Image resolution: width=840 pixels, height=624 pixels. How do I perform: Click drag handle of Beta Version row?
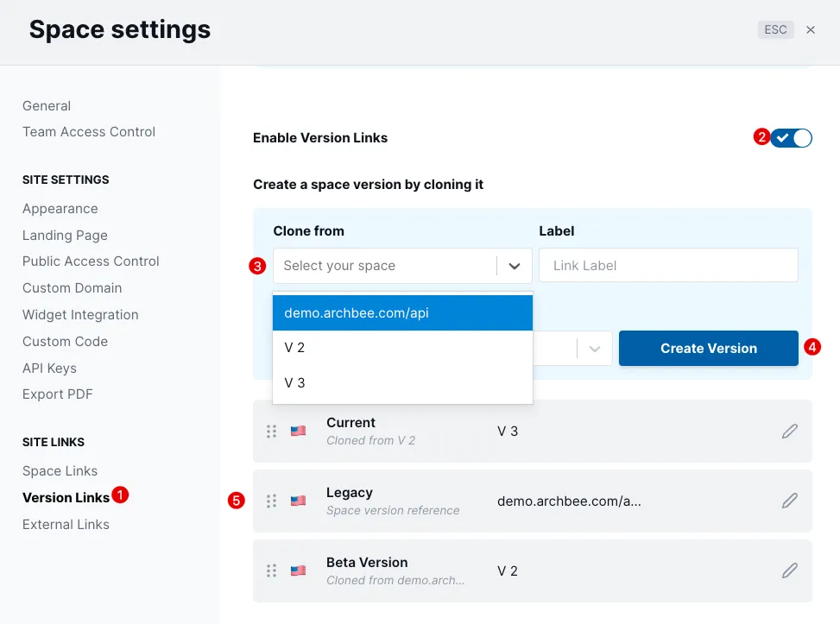[x=272, y=570]
